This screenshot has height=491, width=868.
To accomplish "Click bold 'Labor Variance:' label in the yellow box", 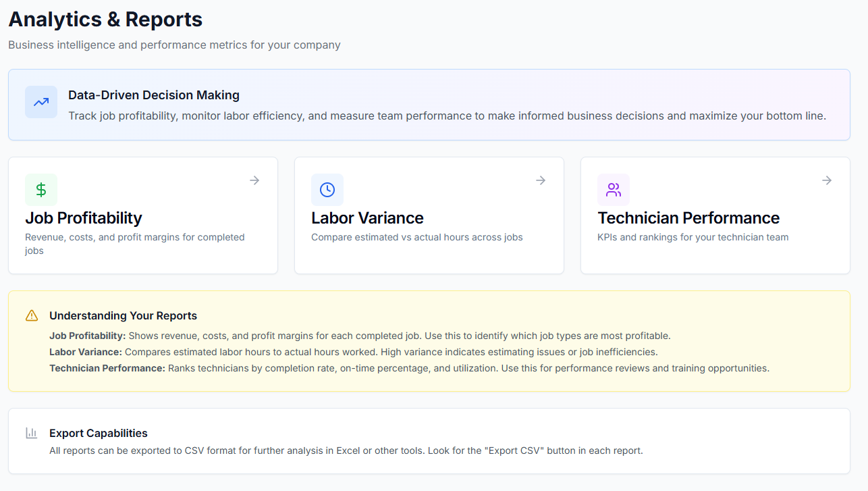I will (x=86, y=352).
